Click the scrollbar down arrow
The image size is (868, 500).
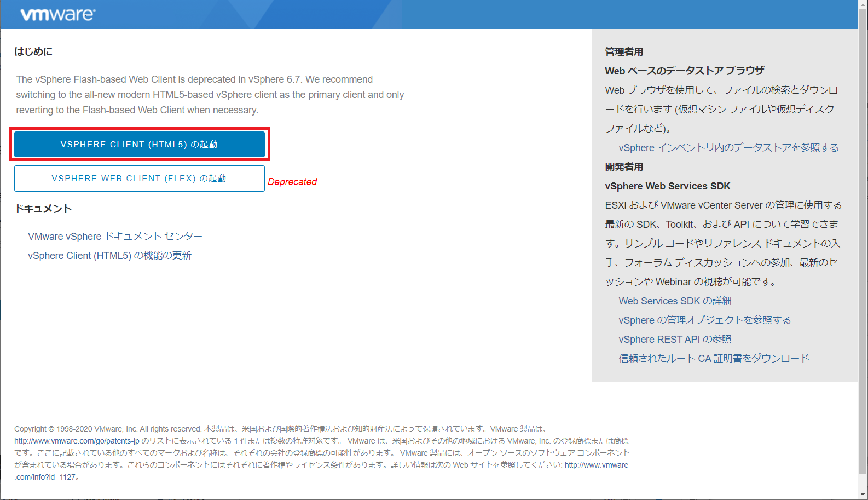(x=863, y=495)
